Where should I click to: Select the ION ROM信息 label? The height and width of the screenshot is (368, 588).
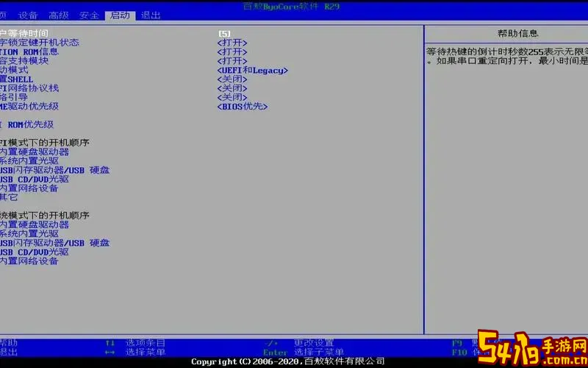click(x=29, y=52)
